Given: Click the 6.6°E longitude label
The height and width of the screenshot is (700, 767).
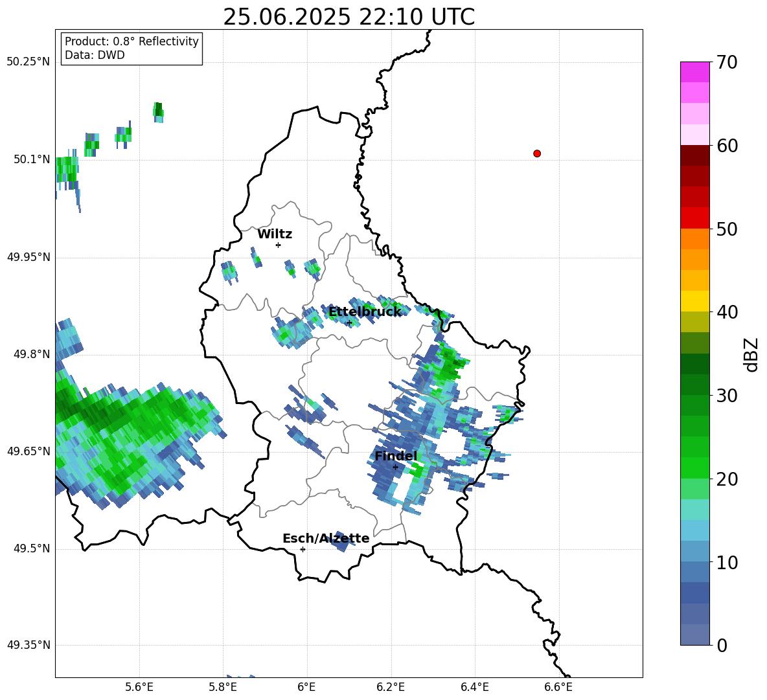Looking at the screenshot, I should 558,687.
